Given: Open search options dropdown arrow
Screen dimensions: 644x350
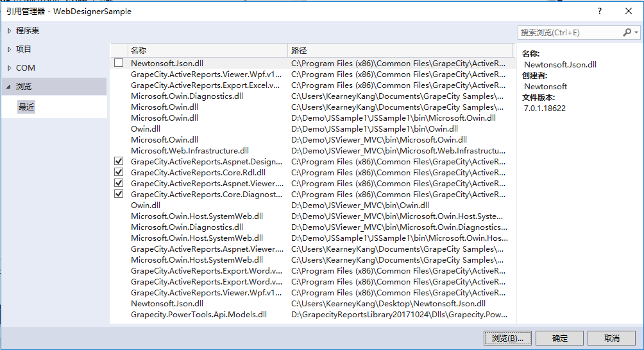Looking at the screenshot, I should click(x=636, y=33).
